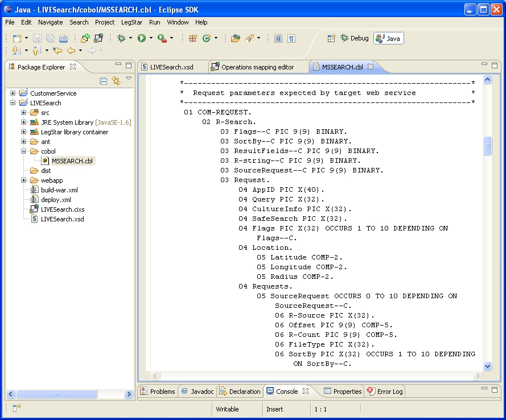506x420 pixels.
Task: Switch to Operations mapping editor tab
Action: (x=257, y=67)
